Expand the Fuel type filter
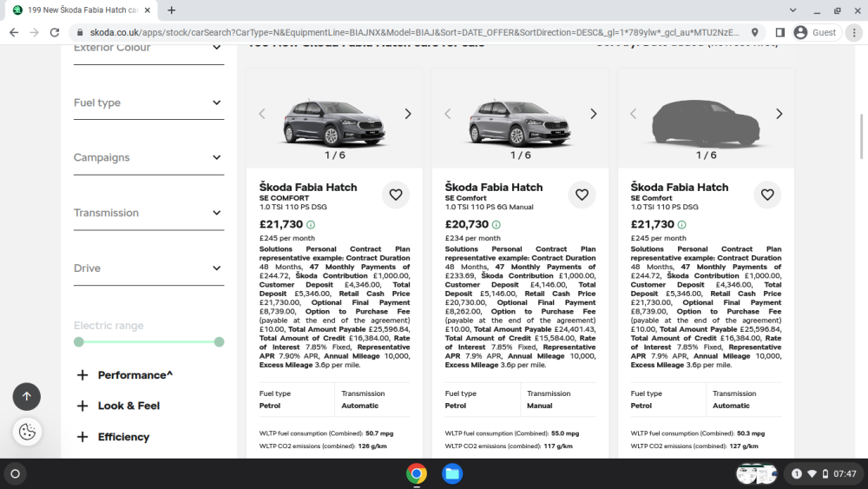The width and height of the screenshot is (868, 489). (149, 102)
